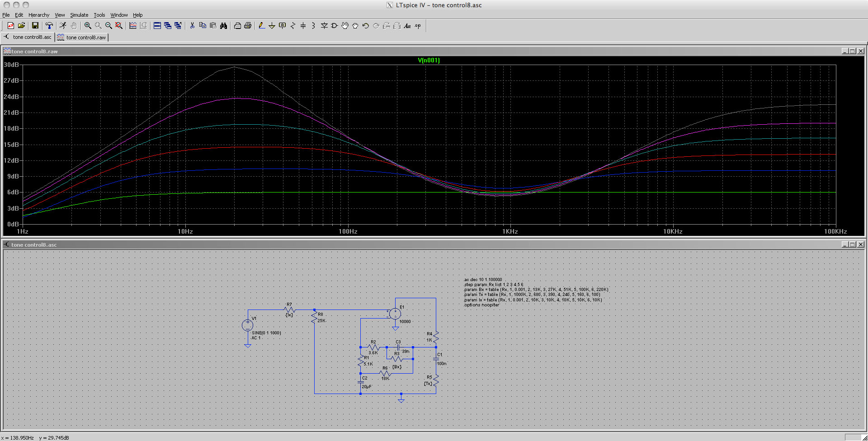This screenshot has width=868, height=441.
Task: Open the Simulate menu
Action: tap(79, 15)
